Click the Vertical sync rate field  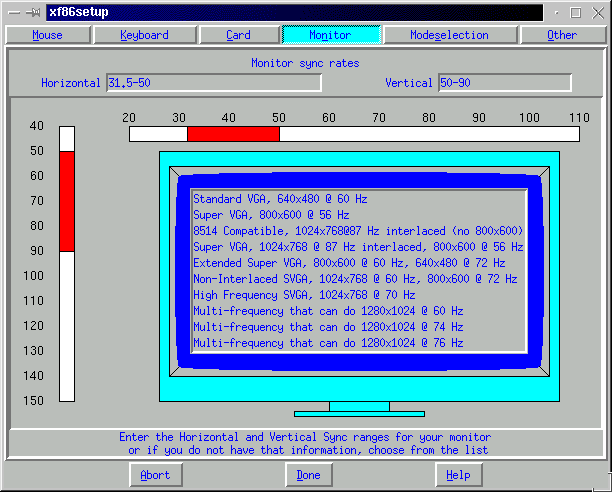(x=504, y=82)
